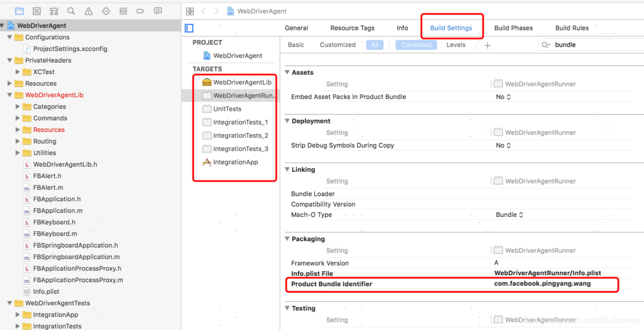Open FBKeyboard.h file
This screenshot has width=644, height=330.
click(49, 222)
